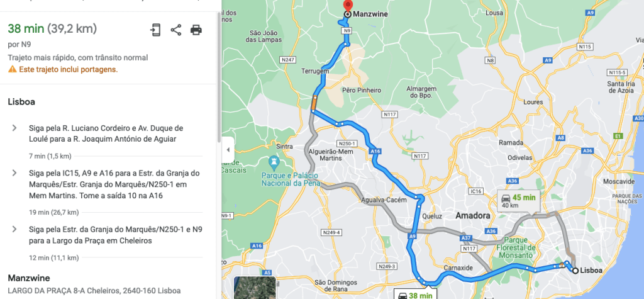Select the 38 min route label on map
The image size is (644, 299).
coord(415,295)
